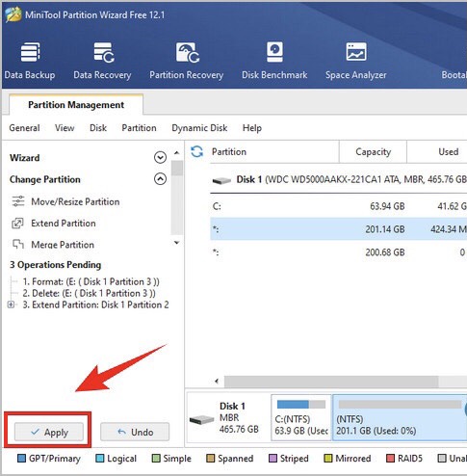This screenshot has width=467, height=476.
Task: Click the Disk 1 WDC WD5000AAKX header row
Action: coord(339,179)
